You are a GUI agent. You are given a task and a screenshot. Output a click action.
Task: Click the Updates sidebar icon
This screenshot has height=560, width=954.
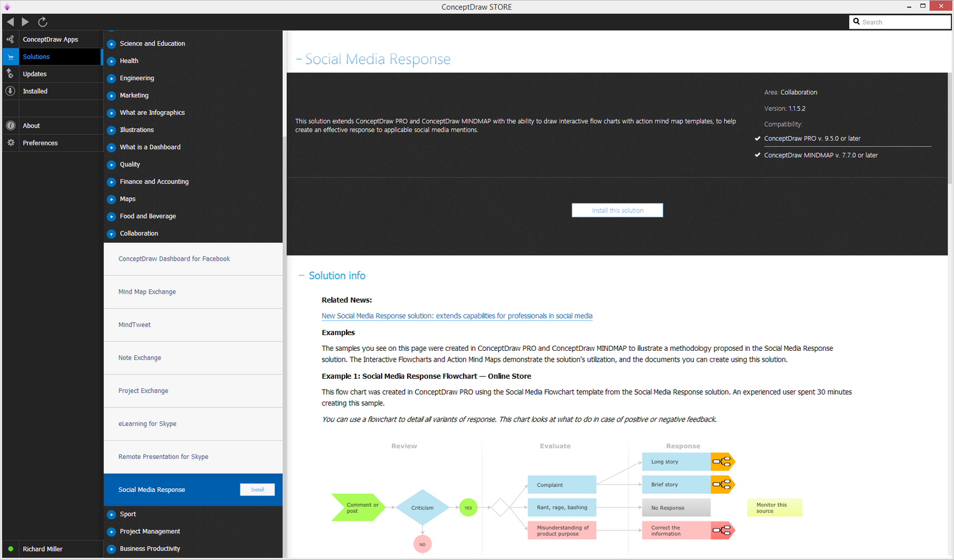10,74
